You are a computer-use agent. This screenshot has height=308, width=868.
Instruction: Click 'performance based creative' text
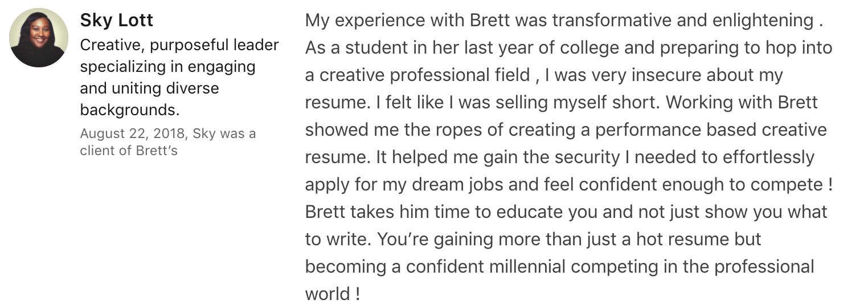click(x=711, y=130)
